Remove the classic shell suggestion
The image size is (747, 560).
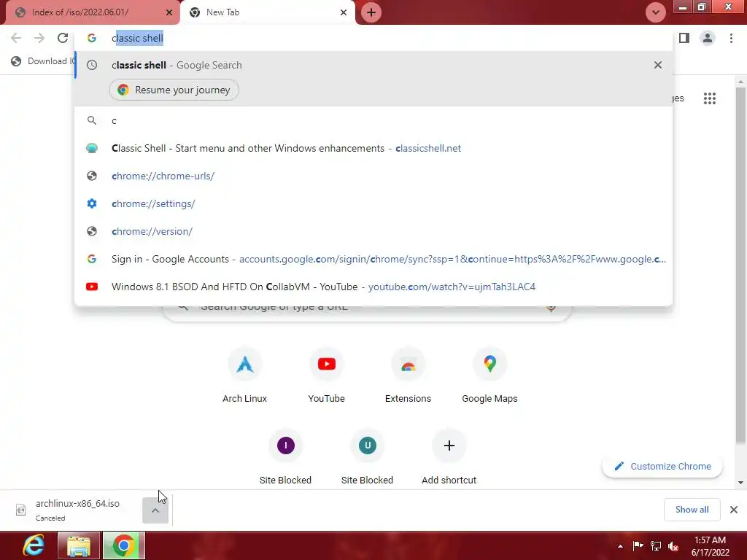[658, 65]
